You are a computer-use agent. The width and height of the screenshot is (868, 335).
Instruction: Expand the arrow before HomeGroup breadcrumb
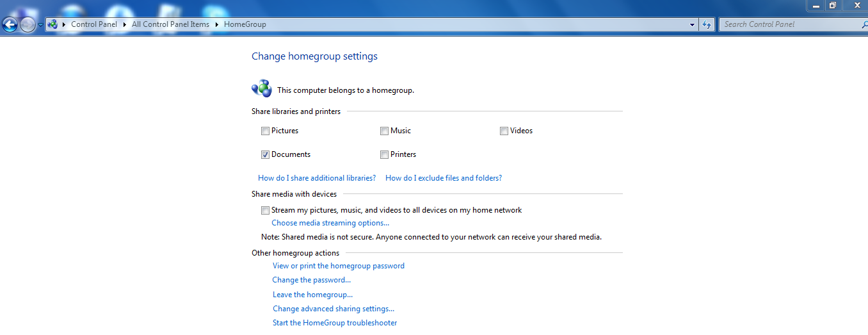(x=217, y=24)
